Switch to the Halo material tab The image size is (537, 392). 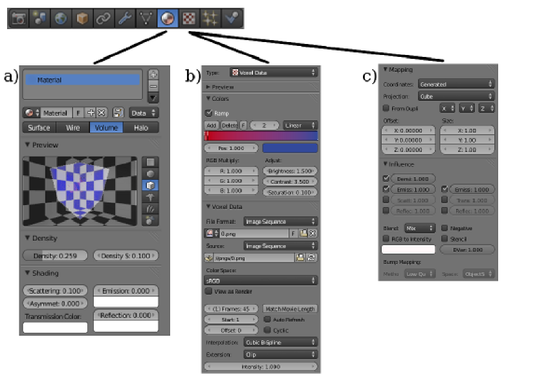[141, 128]
